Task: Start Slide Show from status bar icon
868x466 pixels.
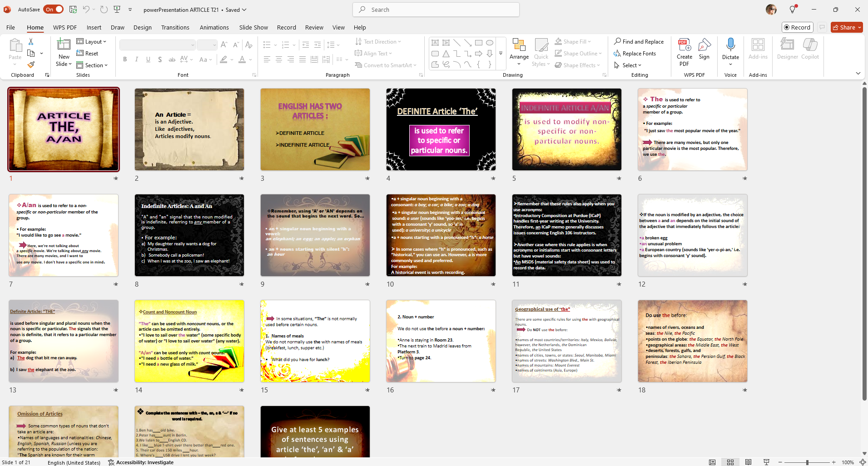Action: click(766, 462)
